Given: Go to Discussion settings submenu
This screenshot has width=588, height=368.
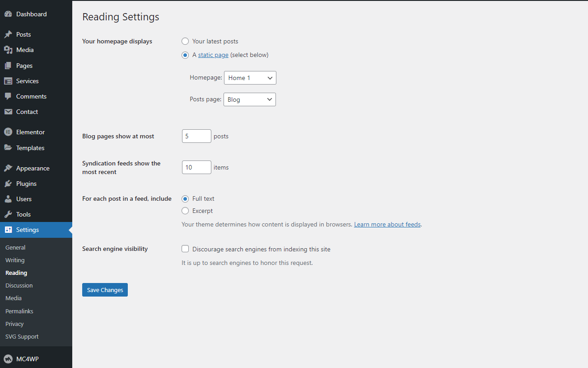Looking at the screenshot, I should tap(19, 285).
